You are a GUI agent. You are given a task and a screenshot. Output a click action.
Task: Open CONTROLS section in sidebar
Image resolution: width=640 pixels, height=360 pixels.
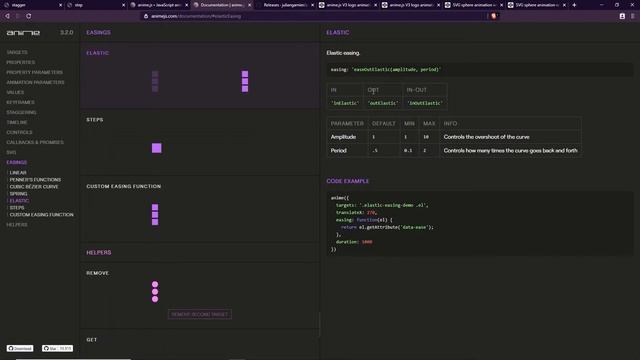pyautogui.click(x=19, y=132)
